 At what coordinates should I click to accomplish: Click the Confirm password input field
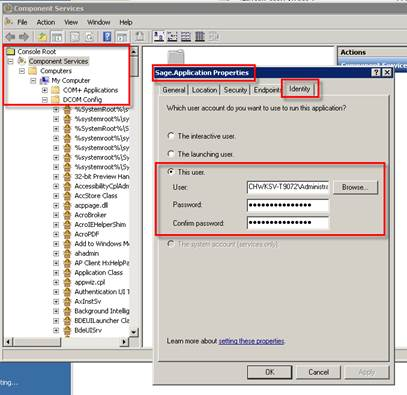(x=287, y=223)
